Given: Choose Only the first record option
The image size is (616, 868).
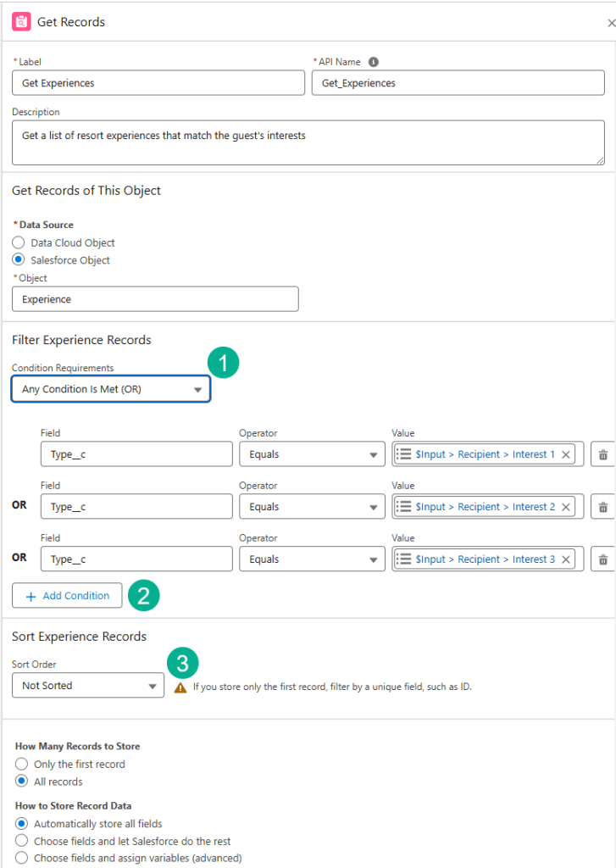Looking at the screenshot, I should pos(21,764).
